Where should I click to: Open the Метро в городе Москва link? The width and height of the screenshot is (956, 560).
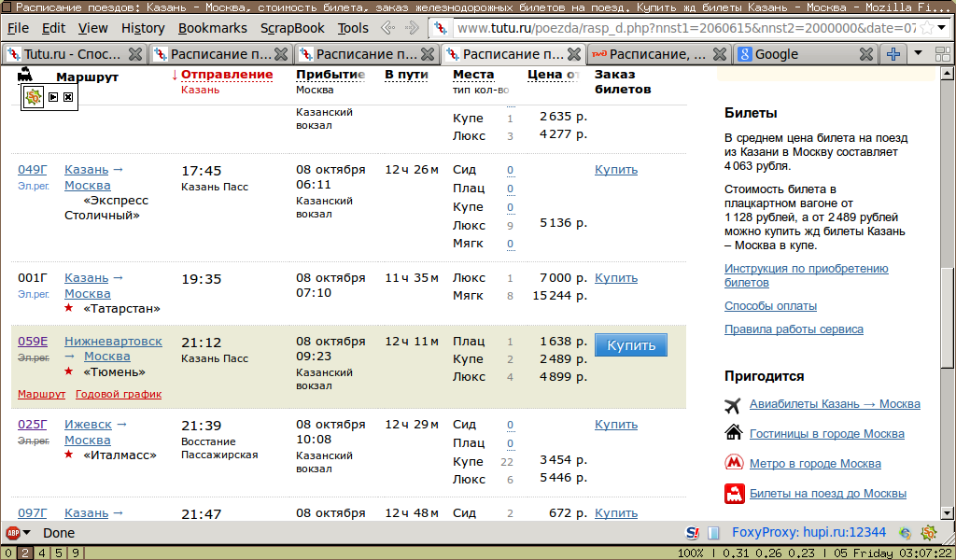(815, 464)
